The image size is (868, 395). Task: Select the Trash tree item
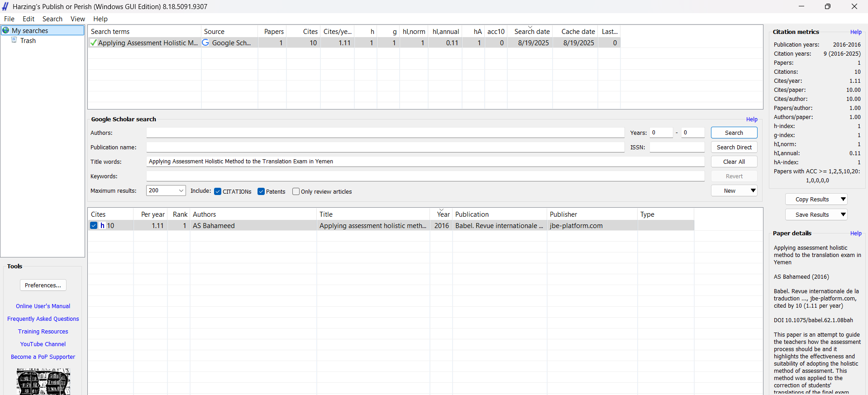(28, 41)
